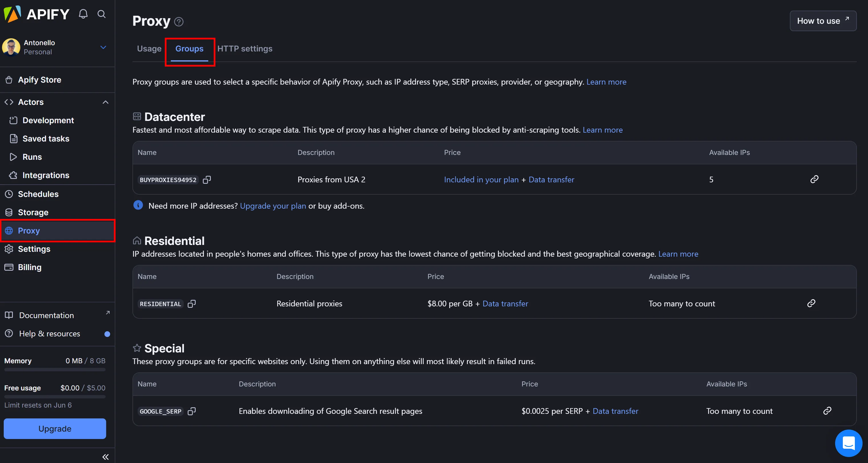The height and width of the screenshot is (463, 868).
Task: Click Data transfer link in GOOGLE_SERP row
Action: (x=615, y=411)
